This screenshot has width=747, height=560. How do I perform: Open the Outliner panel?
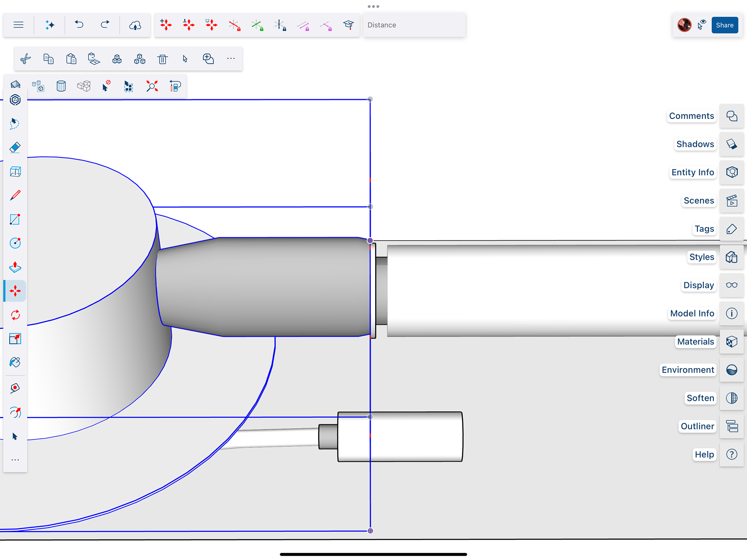pyautogui.click(x=731, y=426)
